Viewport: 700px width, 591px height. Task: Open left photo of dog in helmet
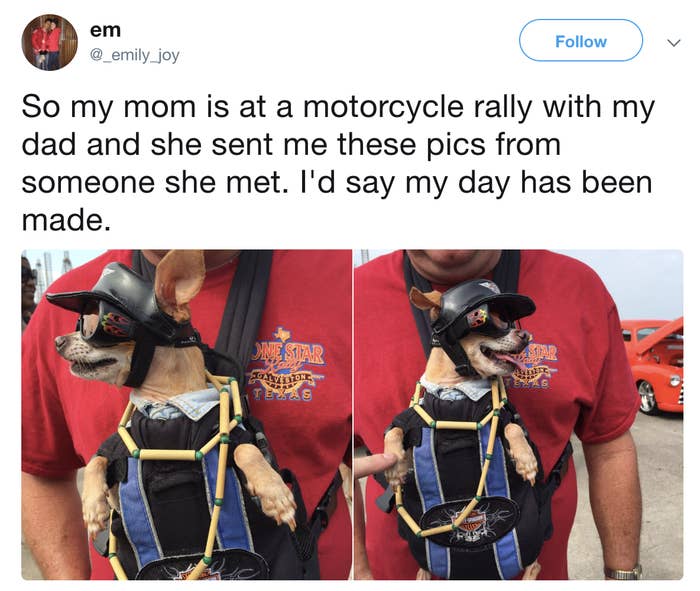point(186,414)
